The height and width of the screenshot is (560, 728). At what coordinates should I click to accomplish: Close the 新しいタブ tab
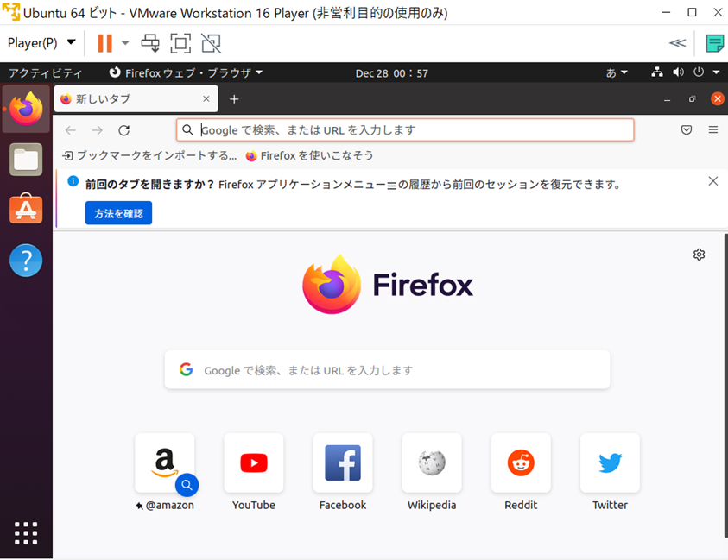click(206, 99)
